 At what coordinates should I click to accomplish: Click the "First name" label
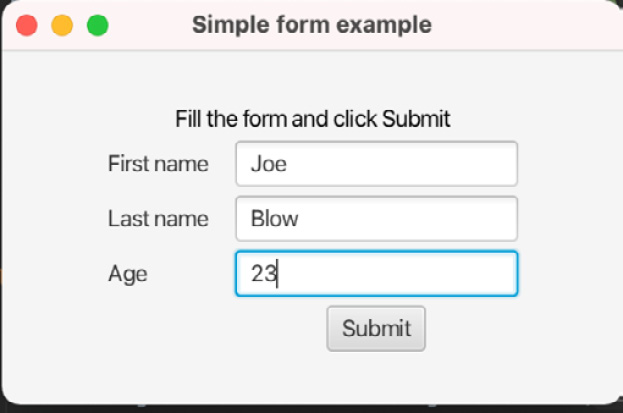(x=158, y=163)
